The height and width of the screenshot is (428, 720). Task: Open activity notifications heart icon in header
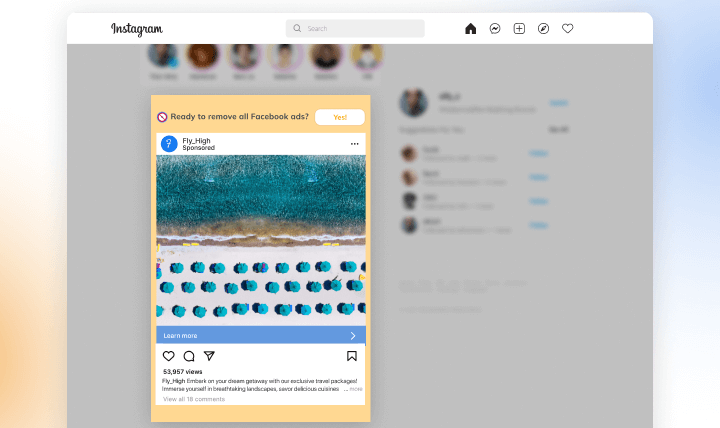click(x=568, y=28)
